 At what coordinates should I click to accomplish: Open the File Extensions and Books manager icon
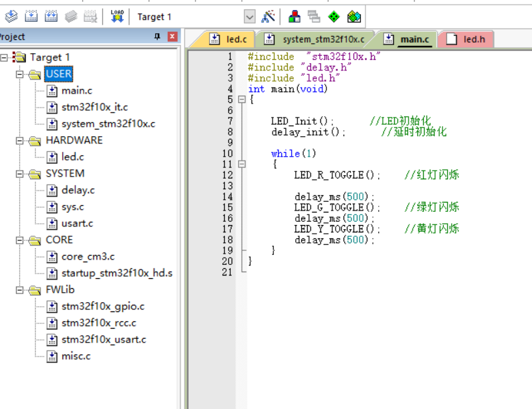(x=294, y=17)
